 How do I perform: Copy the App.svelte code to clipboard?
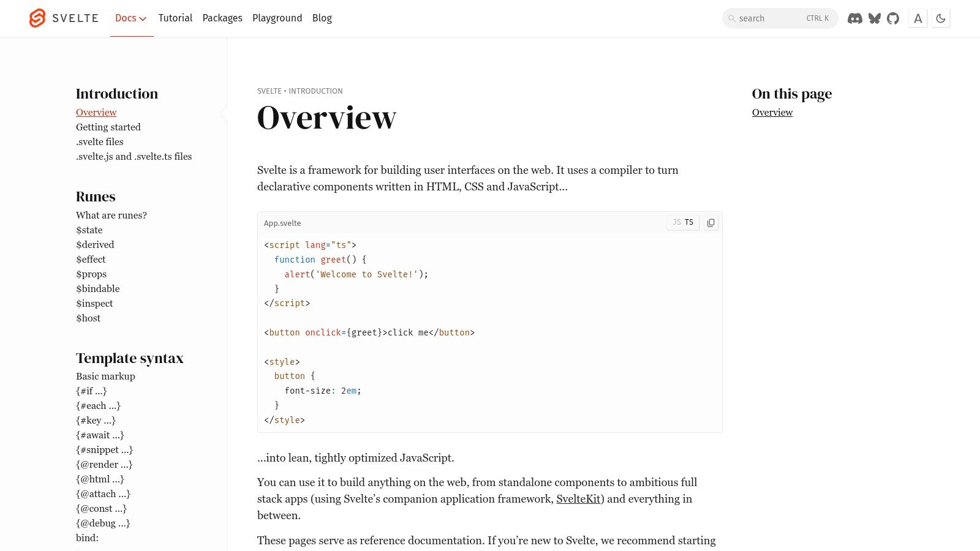(710, 223)
